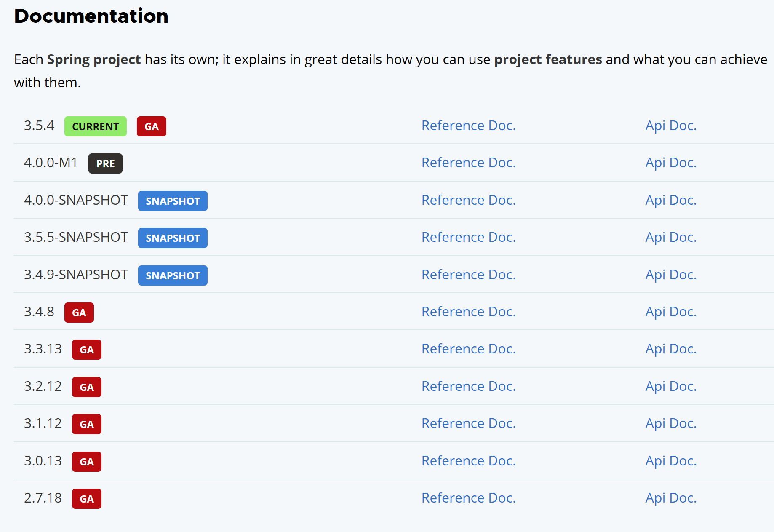Open Api Doc. for version 3.1.12

coord(671,423)
